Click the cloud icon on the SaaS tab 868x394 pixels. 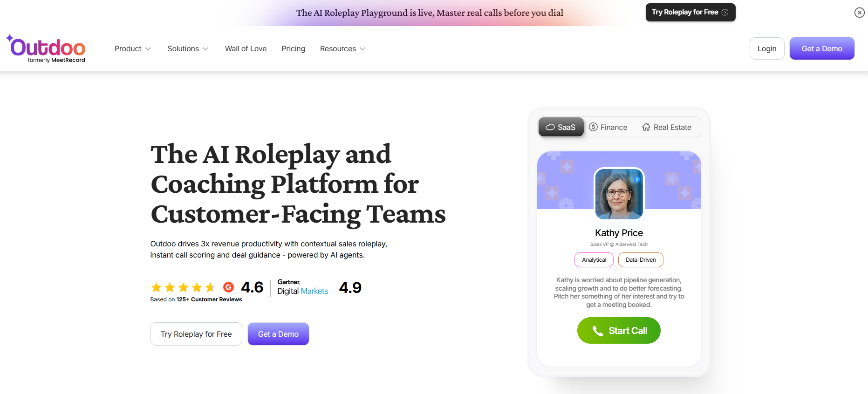click(550, 127)
